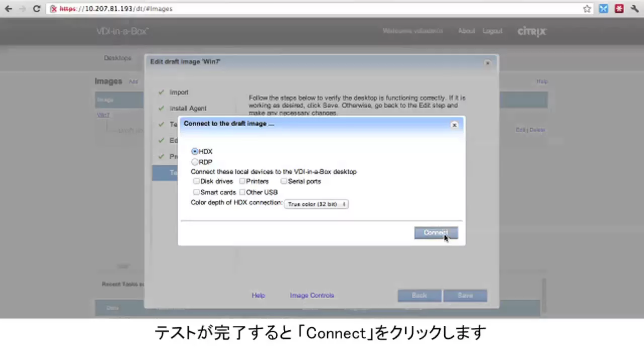This screenshot has width=644, height=362.
Task: Open the Help link in Edit draft dialog
Action: pyautogui.click(x=258, y=296)
